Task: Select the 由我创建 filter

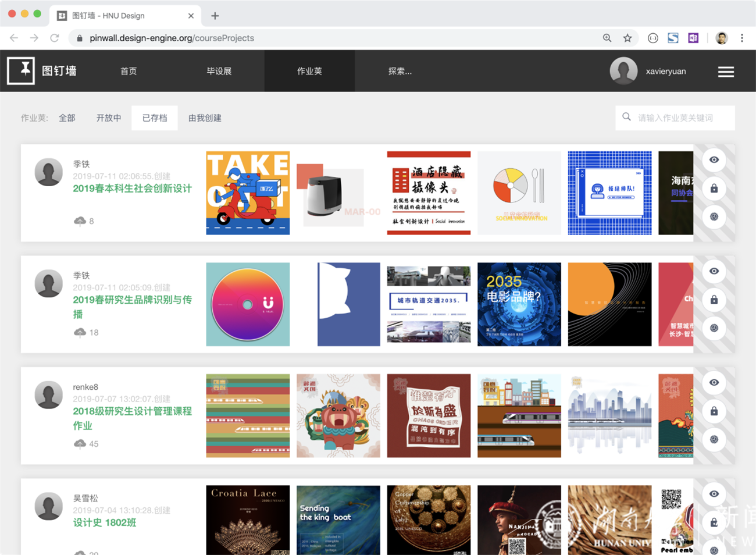Action: point(205,118)
